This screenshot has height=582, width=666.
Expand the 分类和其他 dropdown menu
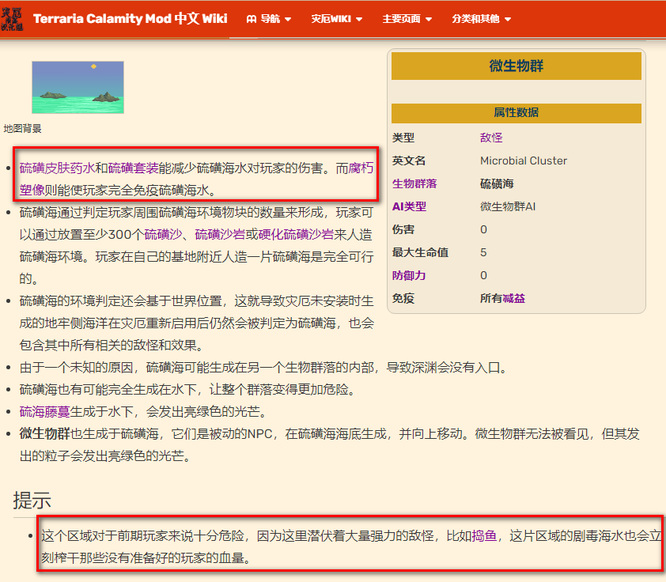(x=481, y=19)
